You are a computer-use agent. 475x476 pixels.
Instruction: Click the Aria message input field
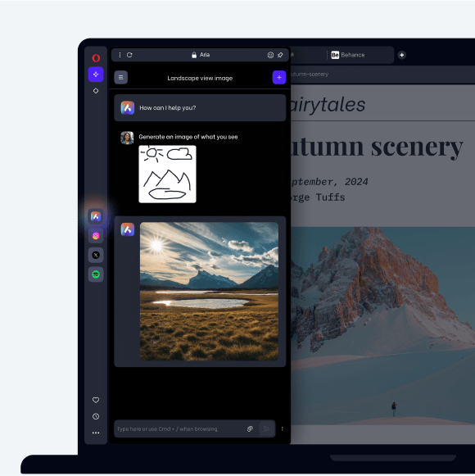(180, 428)
